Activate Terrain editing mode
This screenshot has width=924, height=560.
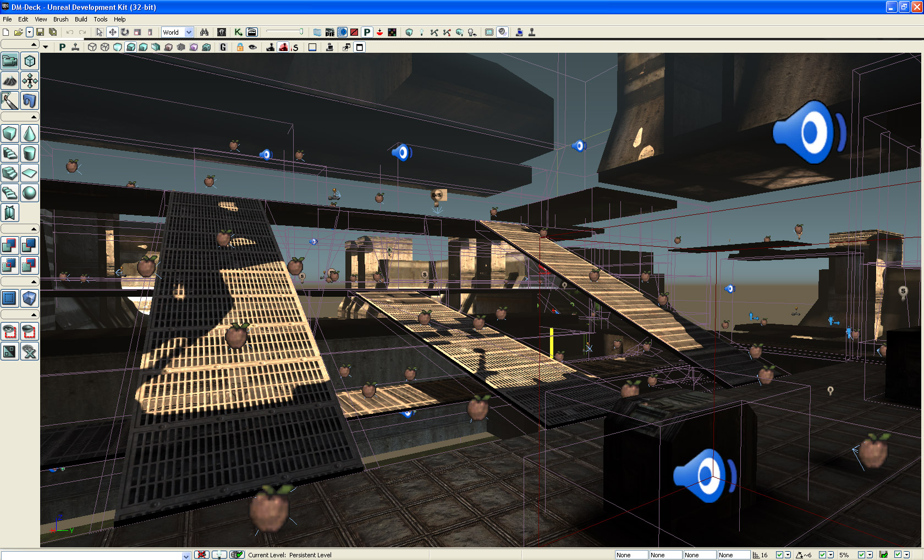pos(10,81)
